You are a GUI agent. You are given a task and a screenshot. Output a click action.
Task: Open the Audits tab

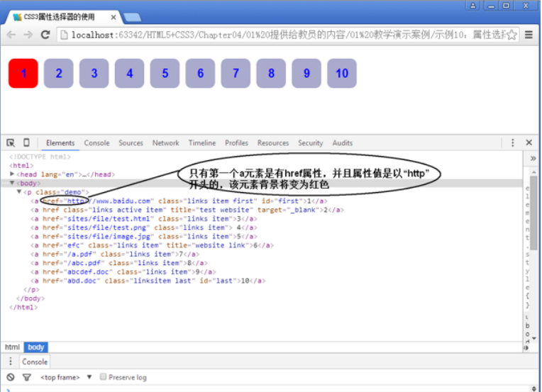point(342,143)
